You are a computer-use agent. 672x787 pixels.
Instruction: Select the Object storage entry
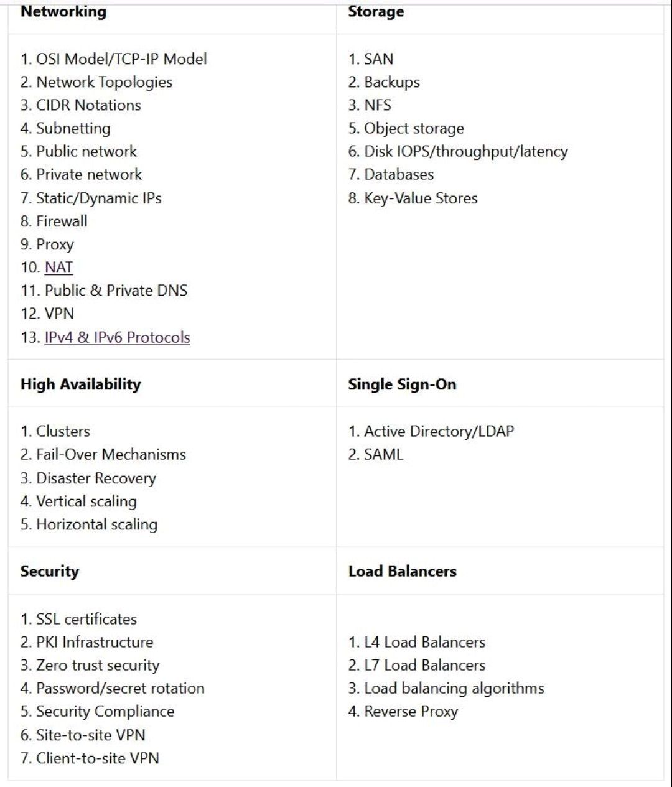point(406,128)
